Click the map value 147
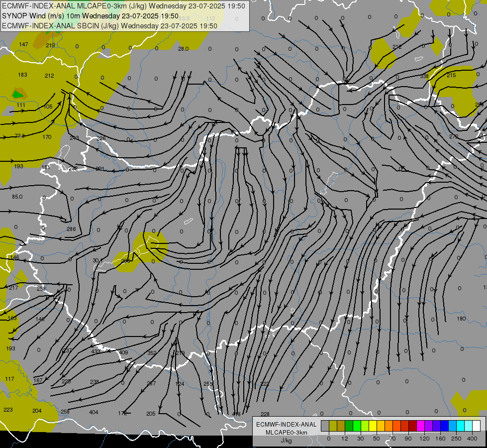Image resolution: width=487 pixels, height=448 pixels. coord(23,44)
